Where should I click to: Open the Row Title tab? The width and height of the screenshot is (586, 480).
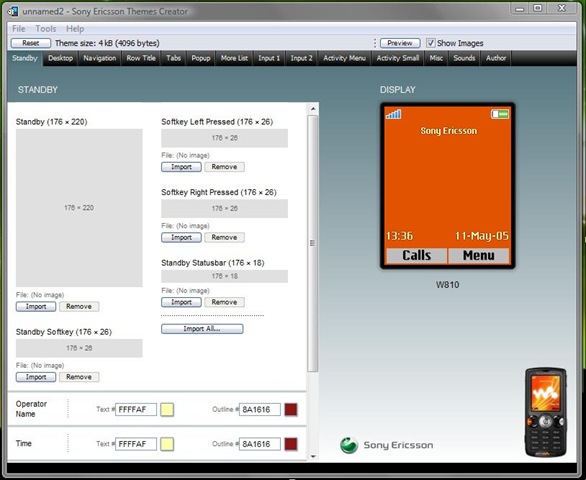coord(141,58)
